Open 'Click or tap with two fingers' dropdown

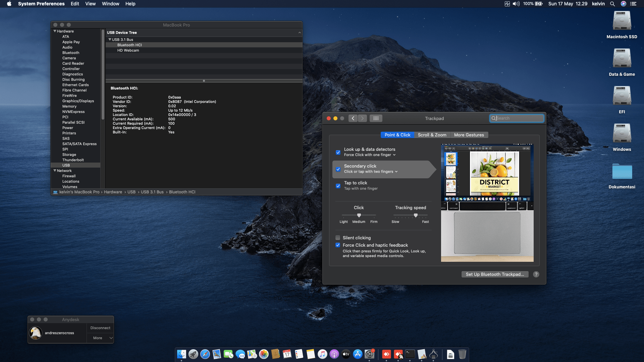coord(371,172)
